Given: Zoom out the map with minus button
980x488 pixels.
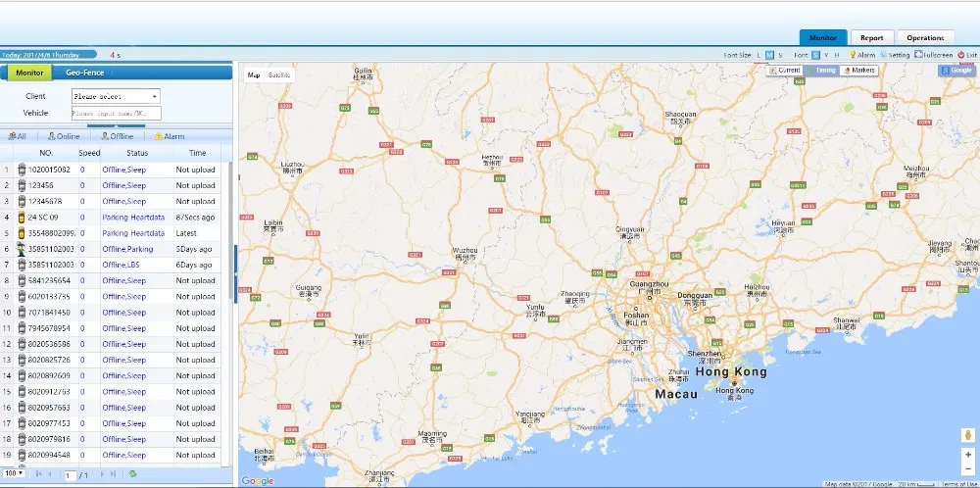Looking at the screenshot, I should (968, 468).
